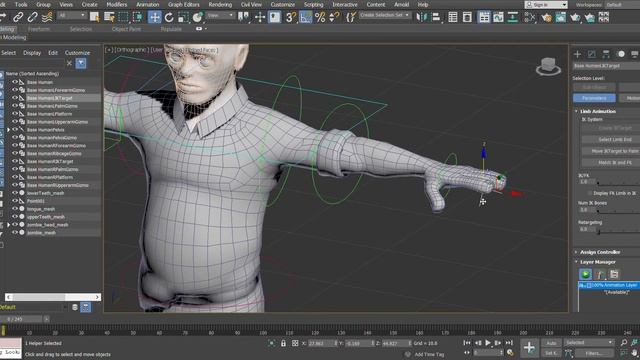Open Select by Name toolbar icon

[x=109, y=17]
